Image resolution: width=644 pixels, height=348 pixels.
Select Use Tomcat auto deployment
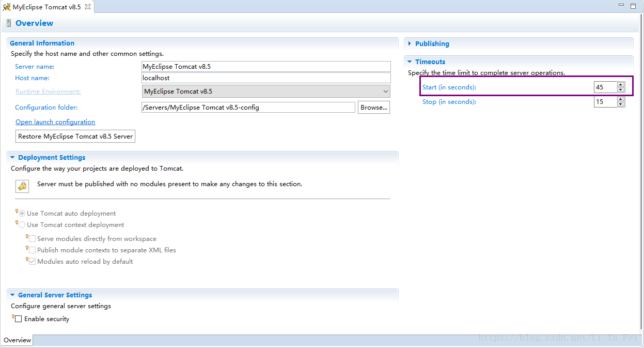tap(22, 214)
